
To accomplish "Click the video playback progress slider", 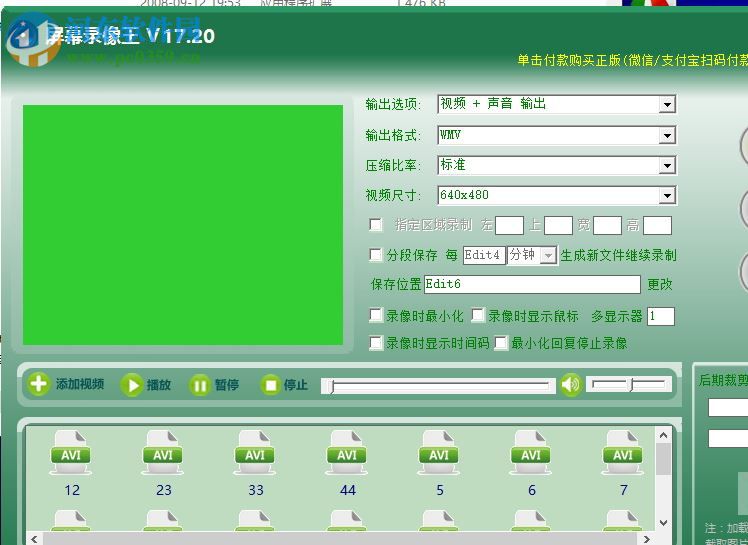I will click(439, 386).
